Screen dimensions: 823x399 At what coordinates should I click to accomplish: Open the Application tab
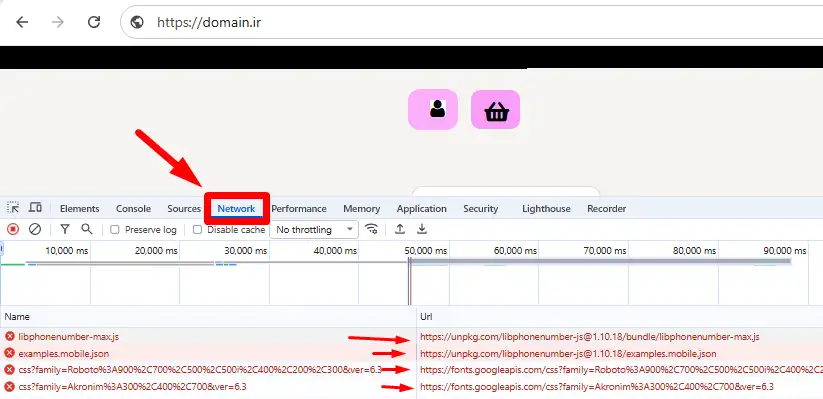[421, 208]
